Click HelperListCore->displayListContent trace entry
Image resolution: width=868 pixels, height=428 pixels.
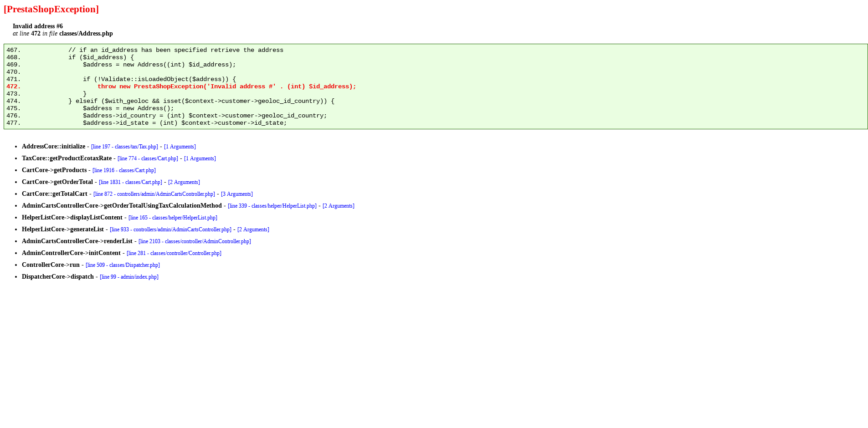click(x=72, y=218)
